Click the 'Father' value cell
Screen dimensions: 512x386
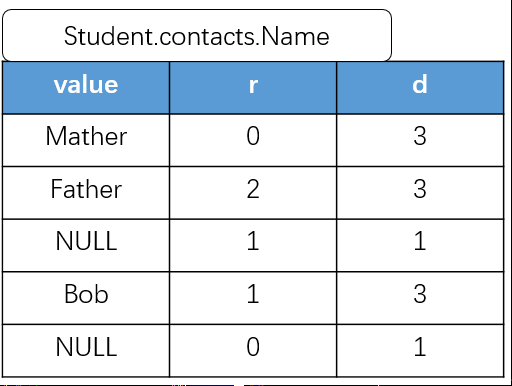[x=86, y=193]
